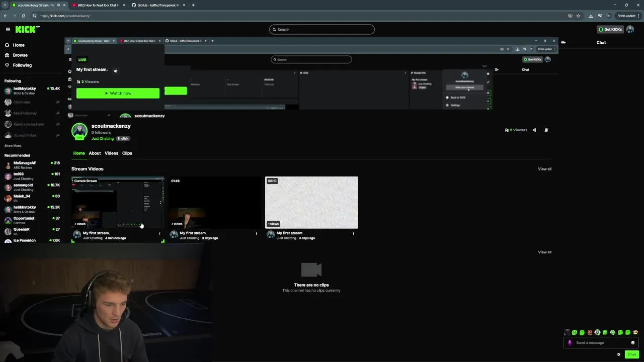Open the media control icon in toolbar
Viewport: 644px width, 362px height.
pyautogui.click(x=600, y=16)
